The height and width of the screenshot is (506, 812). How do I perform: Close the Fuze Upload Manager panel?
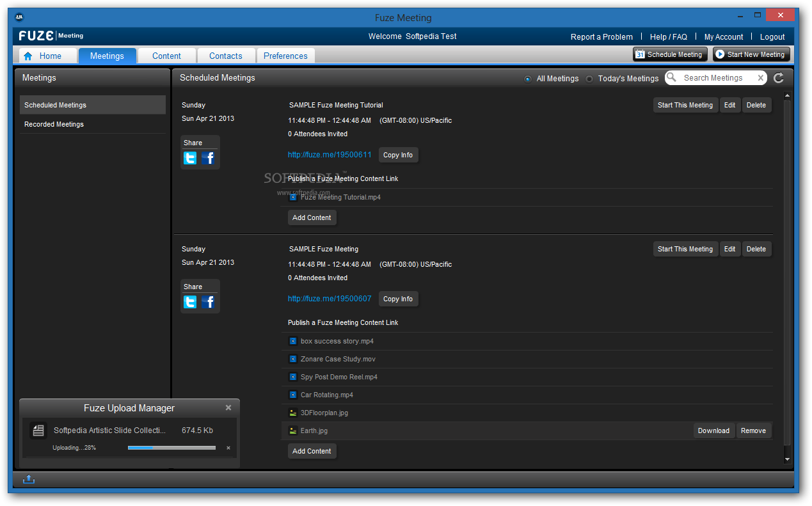pos(228,407)
